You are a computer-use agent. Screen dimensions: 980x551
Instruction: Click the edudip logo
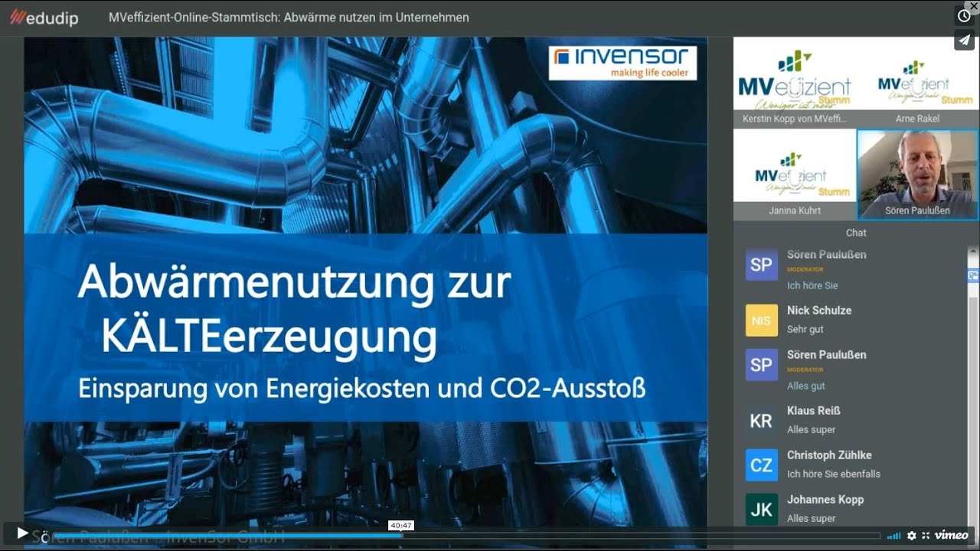click(x=44, y=18)
